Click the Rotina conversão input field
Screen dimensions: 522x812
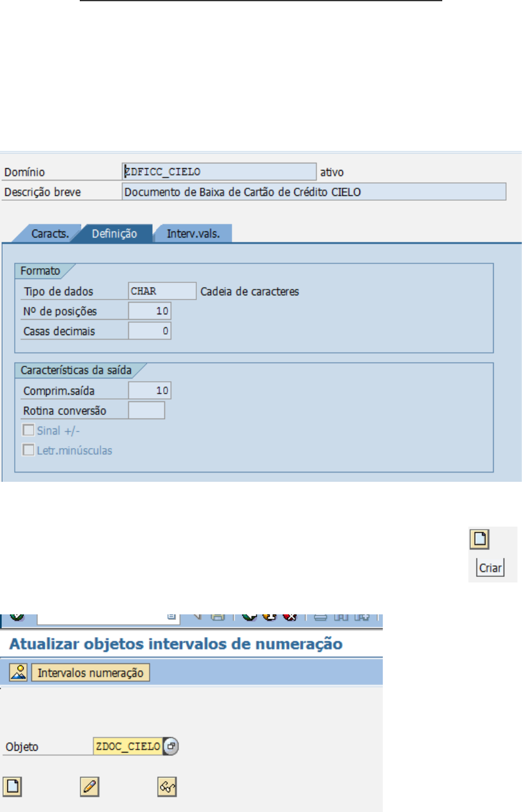147,410
